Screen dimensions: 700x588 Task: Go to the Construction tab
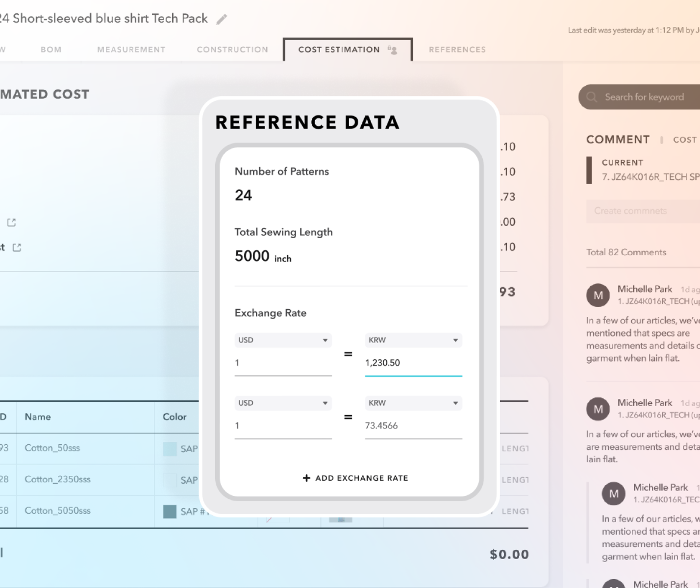tap(232, 49)
